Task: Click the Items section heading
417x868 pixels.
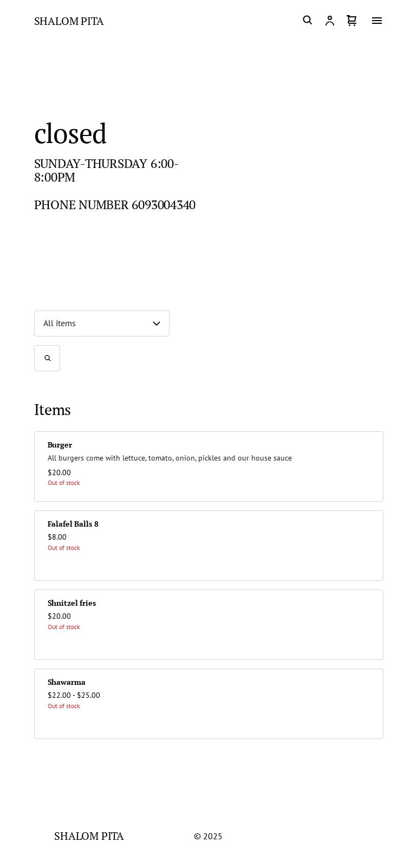Action: pyautogui.click(x=53, y=410)
